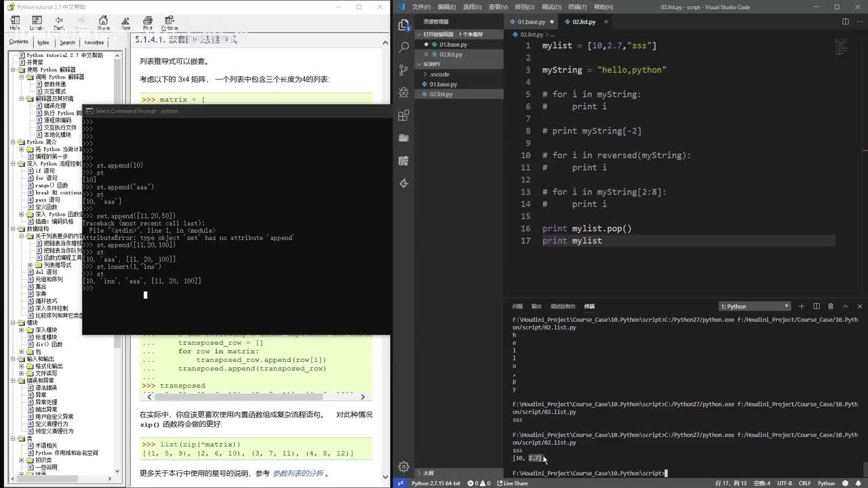Click the remote window icon in status bar
This screenshot has width=868, height=488.
400,483
